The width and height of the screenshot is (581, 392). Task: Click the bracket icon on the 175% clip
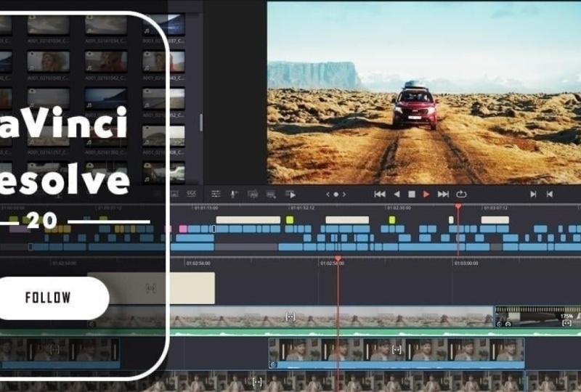point(567,323)
